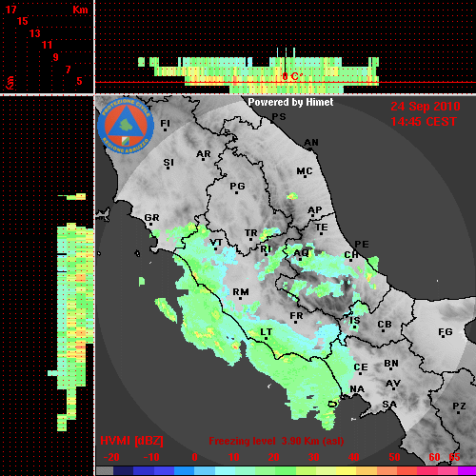Click the TE city label
This screenshot has width=476, height=476.
322,228
